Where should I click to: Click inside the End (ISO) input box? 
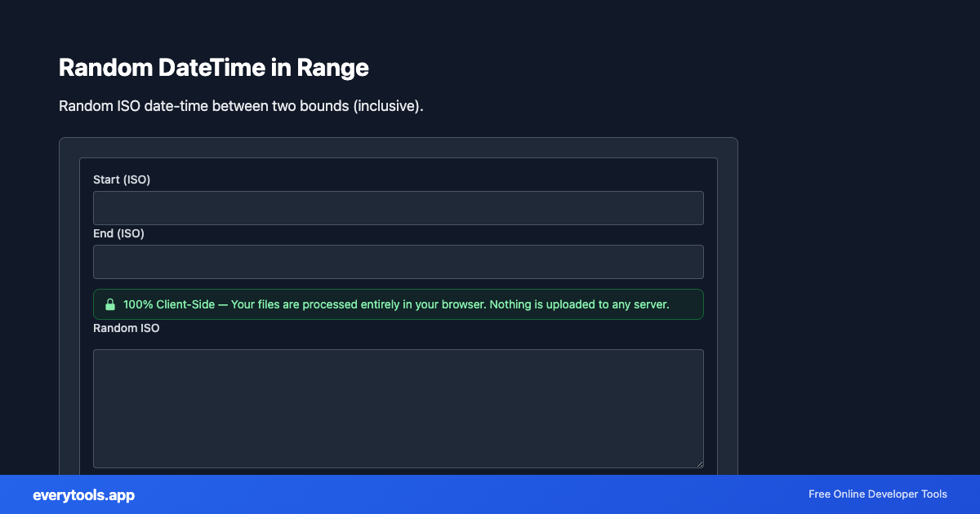pos(398,261)
